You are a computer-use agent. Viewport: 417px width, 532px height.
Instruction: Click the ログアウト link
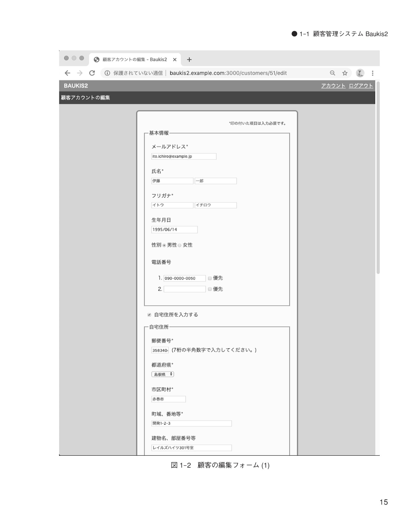361,86
